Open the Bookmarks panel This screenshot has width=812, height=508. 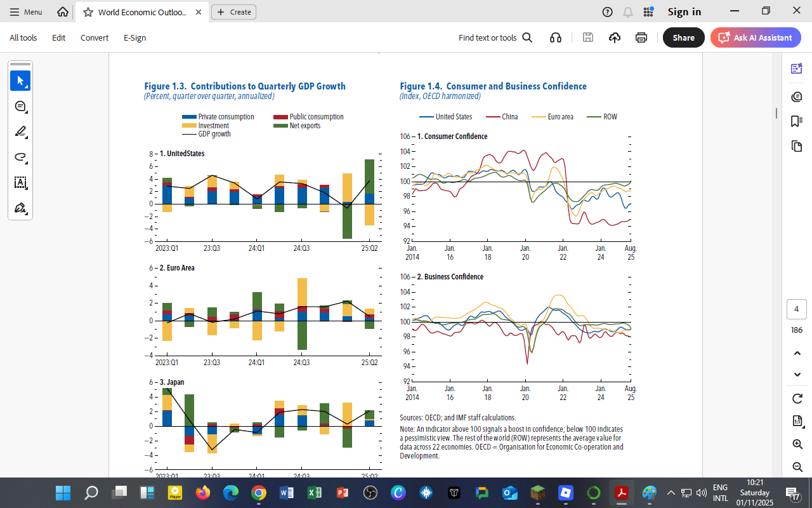pyautogui.click(x=796, y=120)
